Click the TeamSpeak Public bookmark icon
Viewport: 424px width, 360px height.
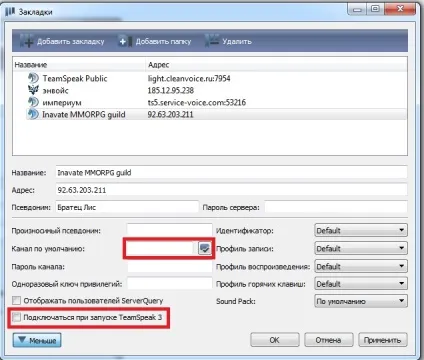coord(33,78)
